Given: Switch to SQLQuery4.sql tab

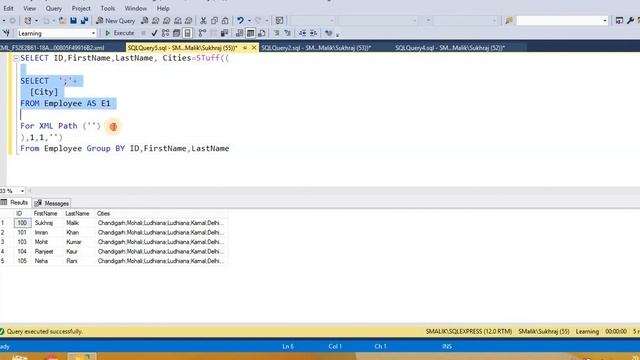Looking at the screenshot, I should 450,48.
